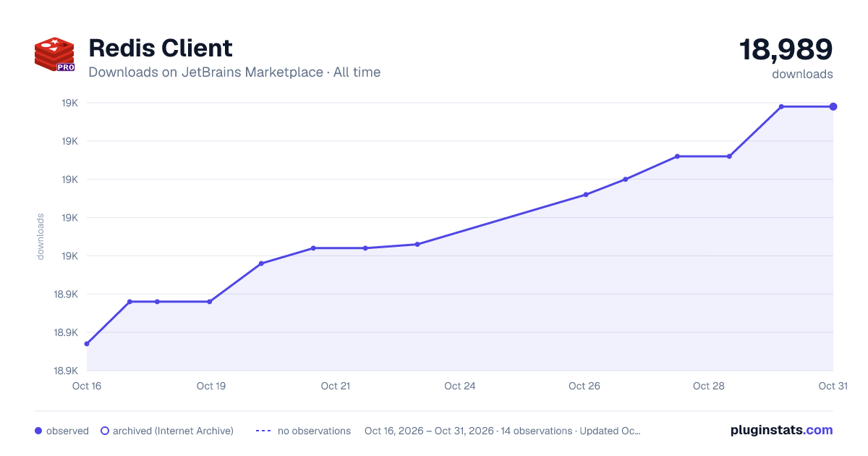Click the Oct 16 axis label

(x=87, y=386)
